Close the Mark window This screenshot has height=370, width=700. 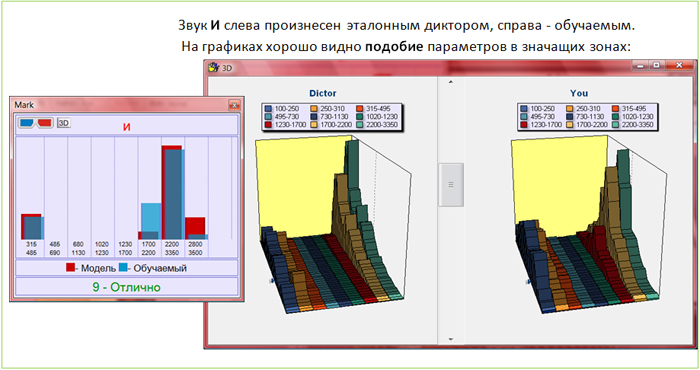(x=234, y=105)
